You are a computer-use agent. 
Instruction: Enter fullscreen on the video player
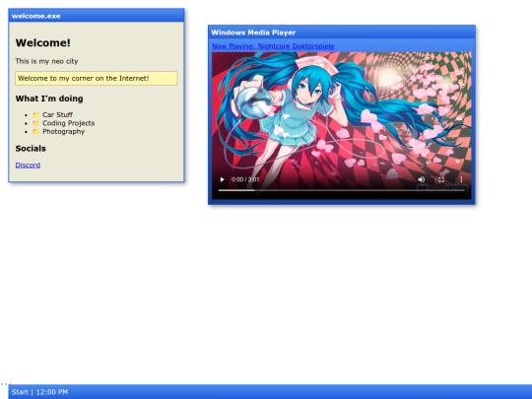point(441,179)
